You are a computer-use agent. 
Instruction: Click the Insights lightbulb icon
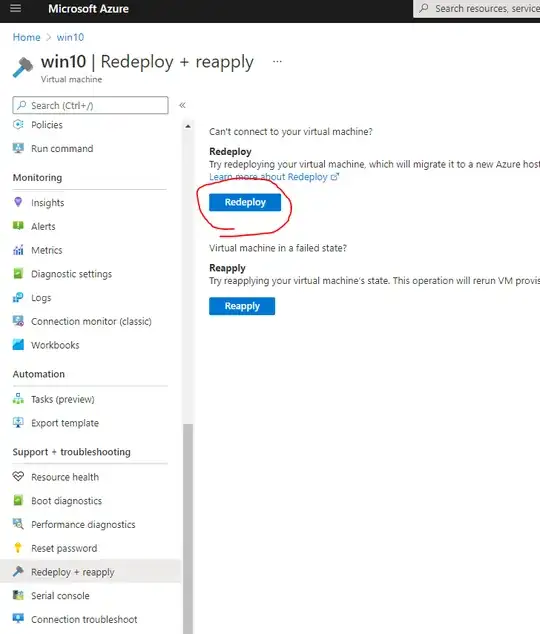pyautogui.click(x=18, y=202)
